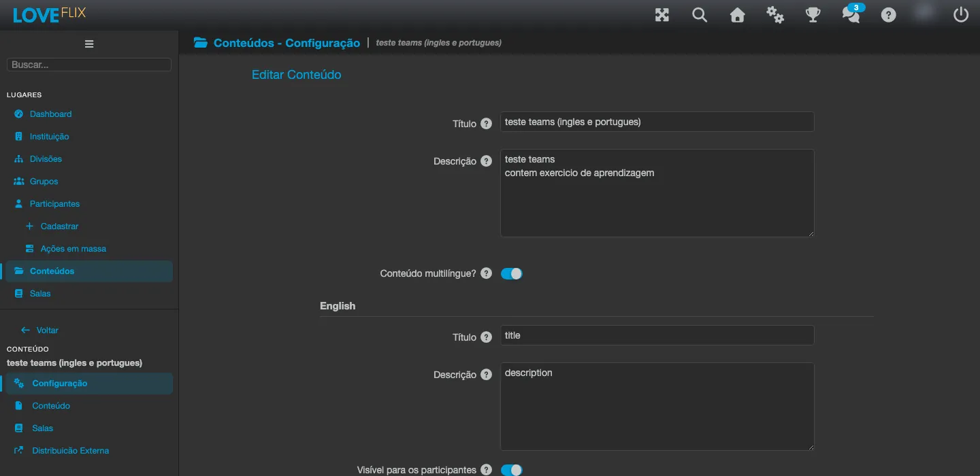Screen dimensions: 980x476
Task: Click the folder icon beside Conteúdos - Configuração
Action: pos(200,43)
